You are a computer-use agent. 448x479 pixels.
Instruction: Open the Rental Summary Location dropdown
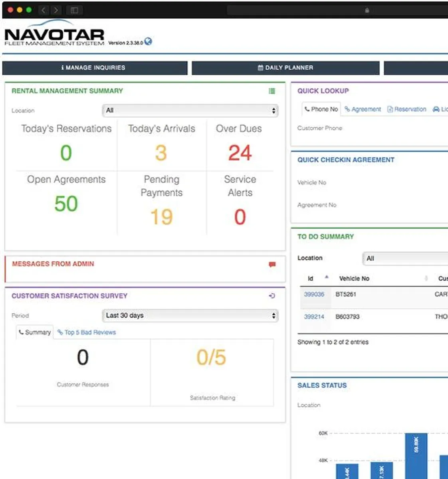(190, 111)
